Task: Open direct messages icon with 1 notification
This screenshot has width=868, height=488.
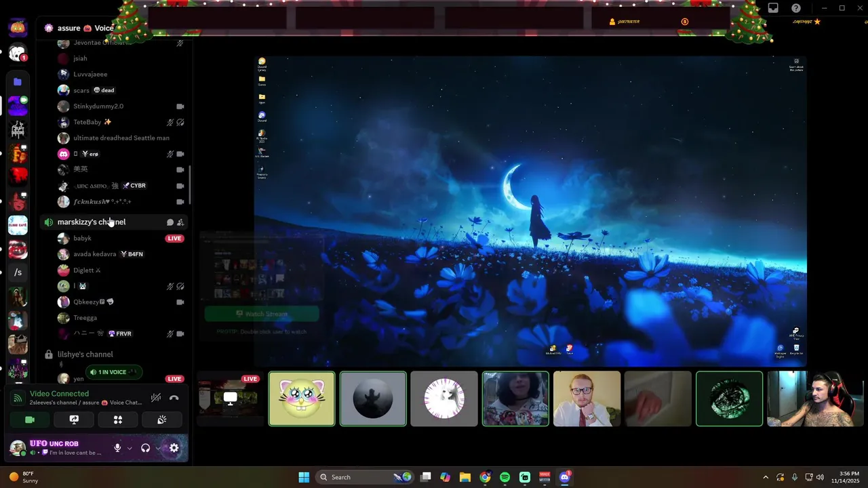Action: click(x=18, y=53)
